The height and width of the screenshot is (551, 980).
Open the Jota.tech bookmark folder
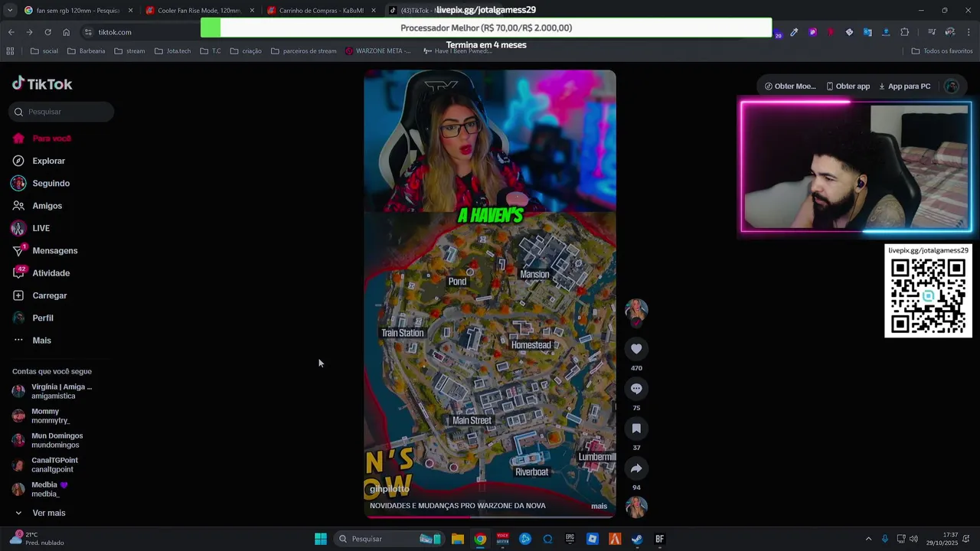172,51
